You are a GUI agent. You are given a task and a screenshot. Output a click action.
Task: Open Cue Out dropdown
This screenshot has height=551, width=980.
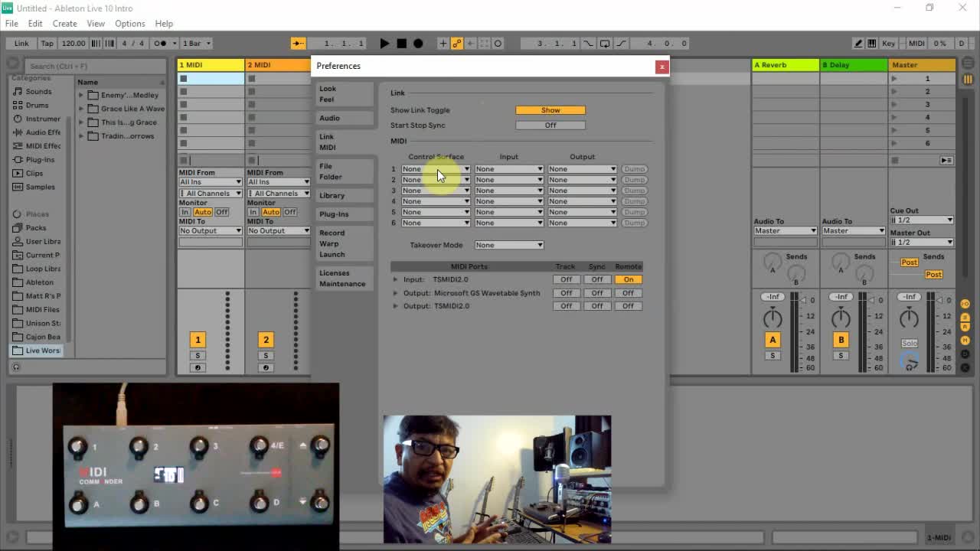[x=922, y=220]
